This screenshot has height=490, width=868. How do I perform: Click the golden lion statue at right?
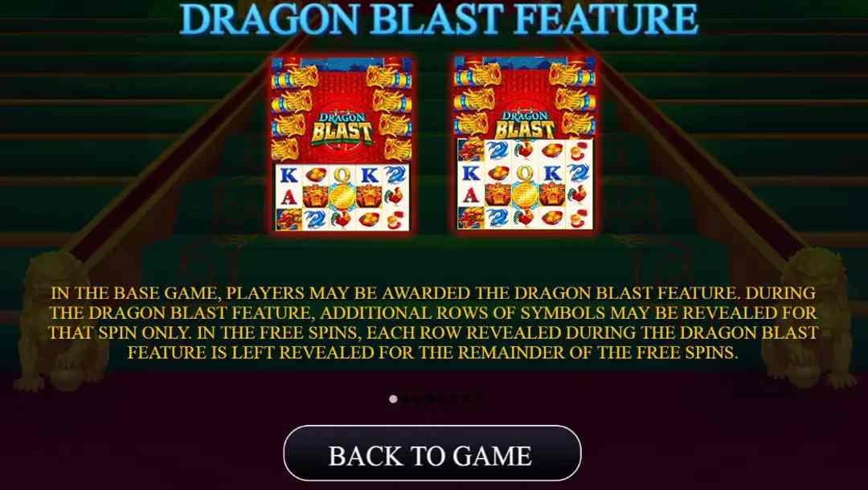tap(809, 321)
